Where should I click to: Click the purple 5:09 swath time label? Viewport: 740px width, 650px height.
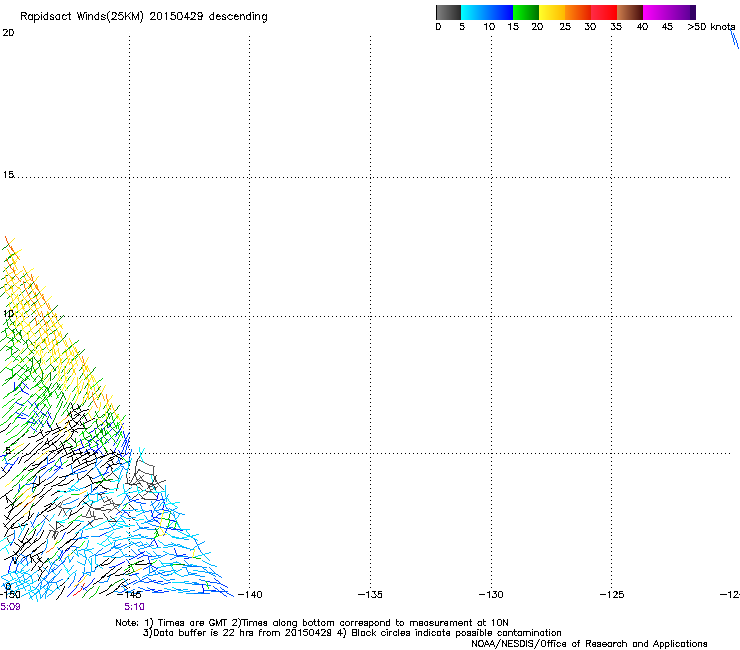[x=10, y=607]
